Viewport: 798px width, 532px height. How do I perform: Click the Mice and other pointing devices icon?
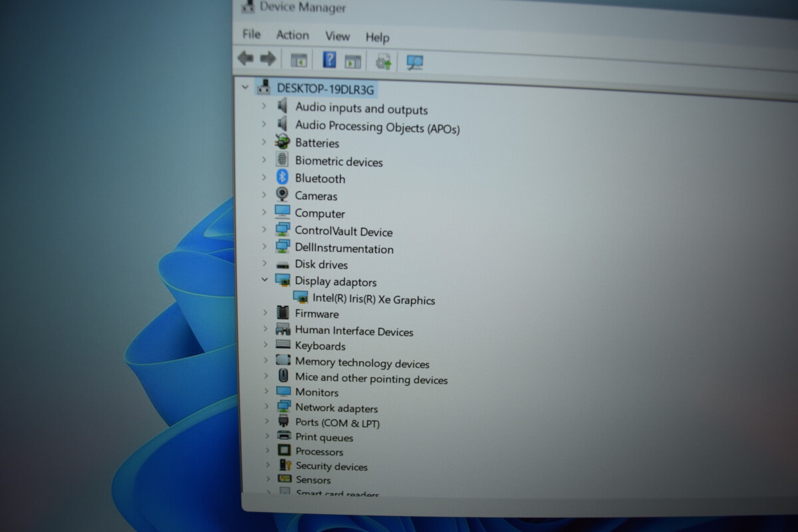point(283,376)
